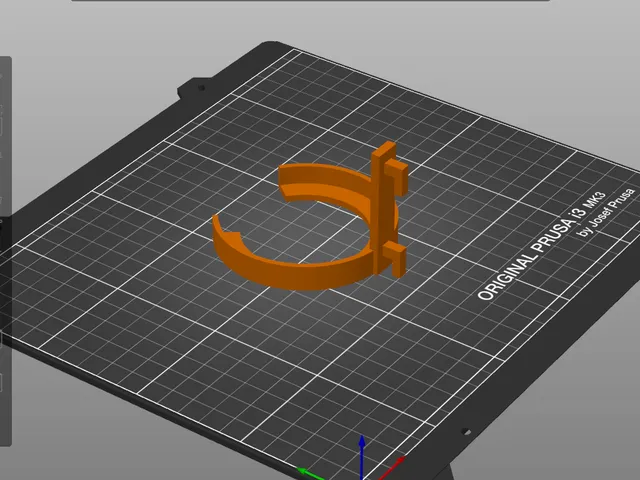Viewport: 640px width, 480px height.
Task: Click the screw hole on bed's right edge
Action: point(466,431)
